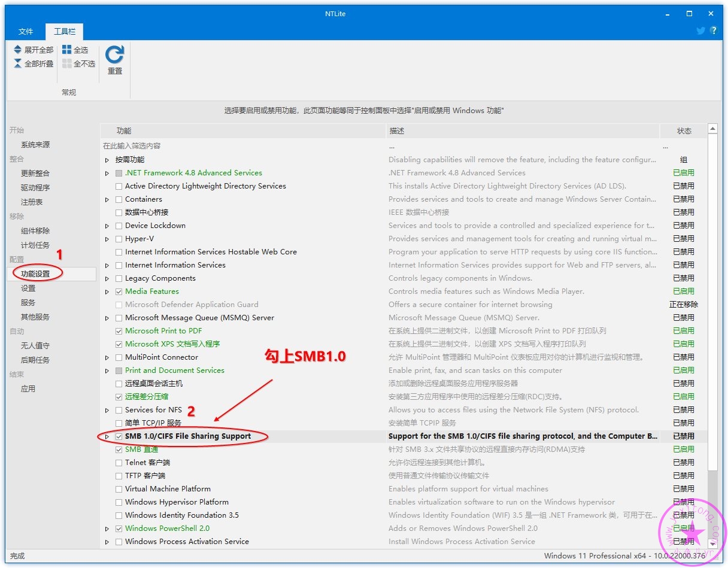
Task: Expand the Microsoft Message Queue (MSMQ) Server node
Action: click(x=107, y=318)
